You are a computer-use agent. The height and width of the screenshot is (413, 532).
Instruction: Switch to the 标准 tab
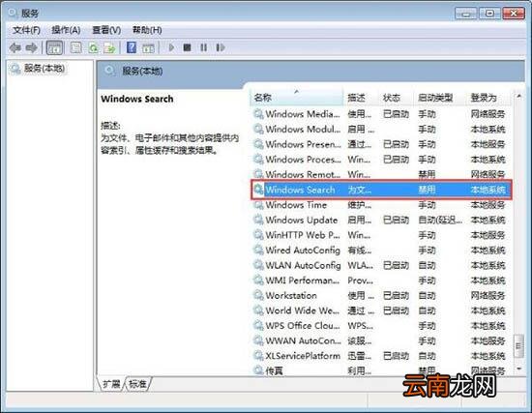137,384
